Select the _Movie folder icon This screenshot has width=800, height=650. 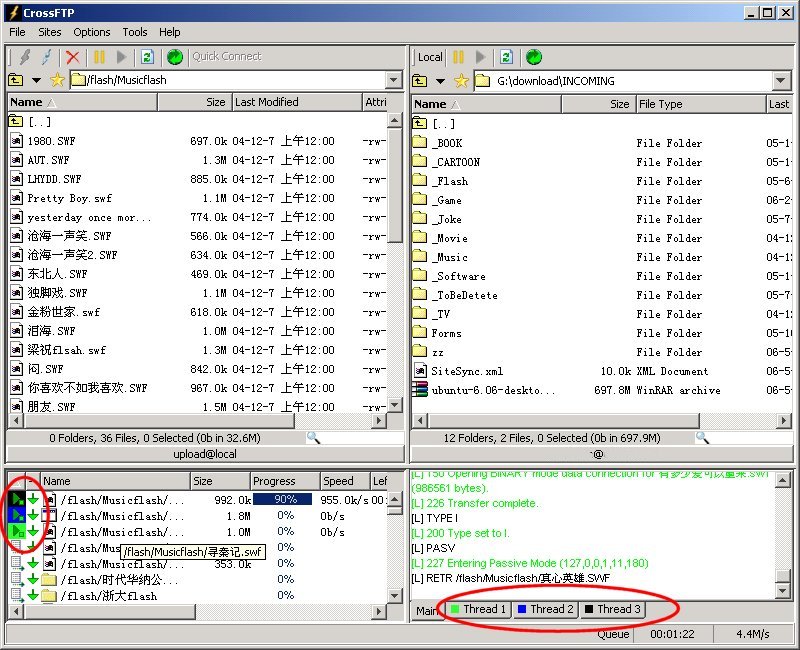(420, 237)
